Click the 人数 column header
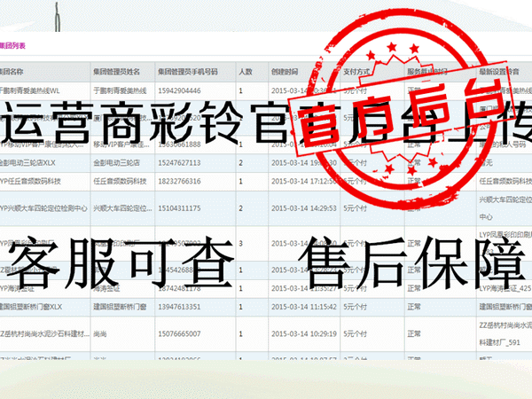Viewport: 532px width, 399px height. [x=246, y=71]
